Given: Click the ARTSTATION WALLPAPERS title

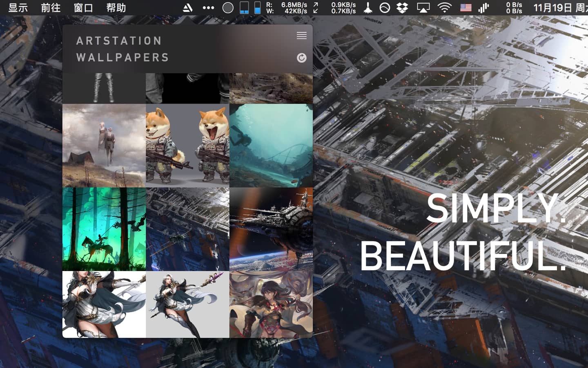Looking at the screenshot, I should click(x=122, y=49).
